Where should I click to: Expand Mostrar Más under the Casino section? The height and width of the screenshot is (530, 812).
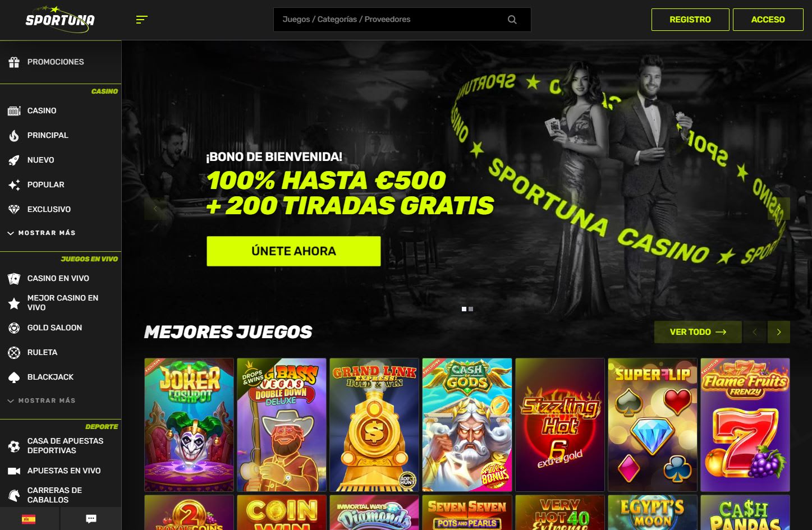(x=42, y=233)
